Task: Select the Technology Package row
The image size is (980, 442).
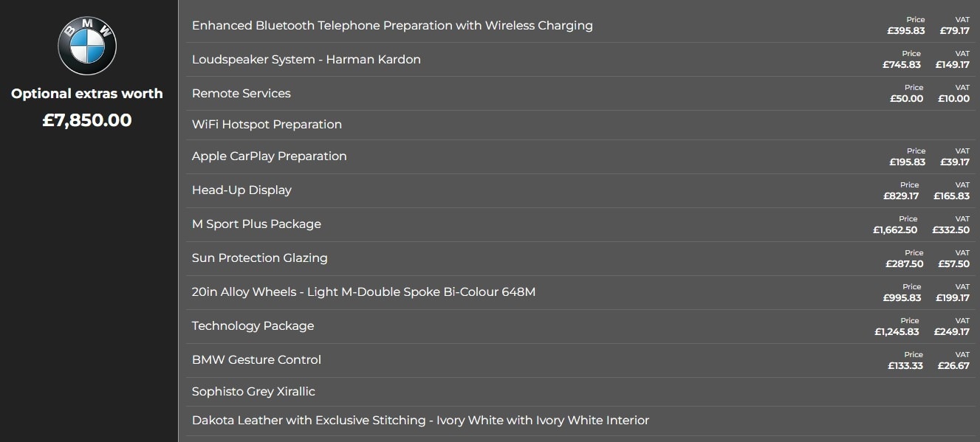Action: point(253,326)
